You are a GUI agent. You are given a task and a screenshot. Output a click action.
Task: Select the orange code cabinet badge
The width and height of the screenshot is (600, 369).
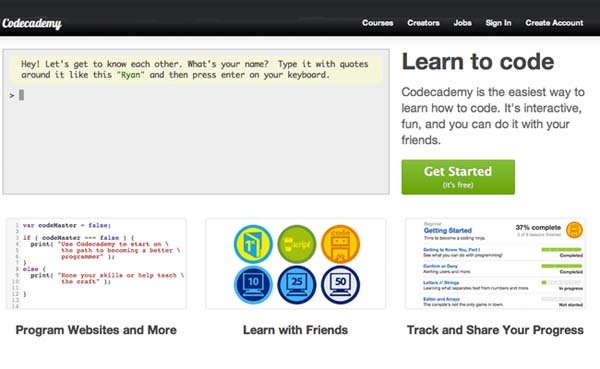(340, 244)
